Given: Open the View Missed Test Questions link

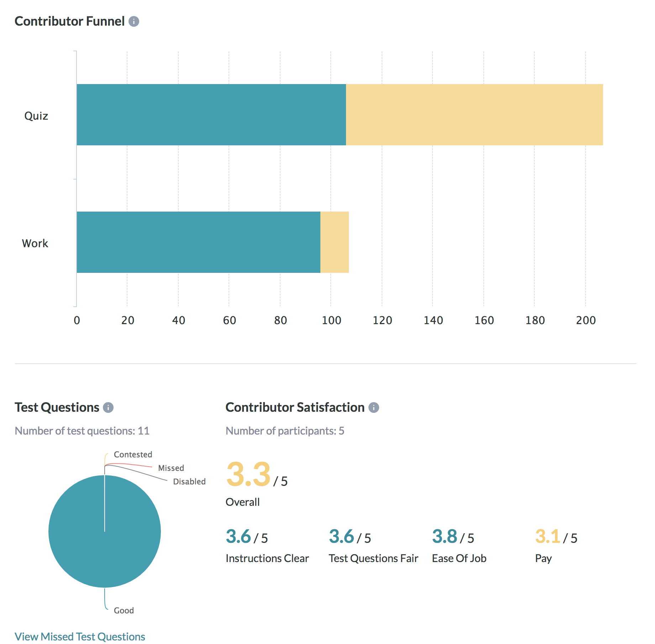Looking at the screenshot, I should [x=80, y=637].
